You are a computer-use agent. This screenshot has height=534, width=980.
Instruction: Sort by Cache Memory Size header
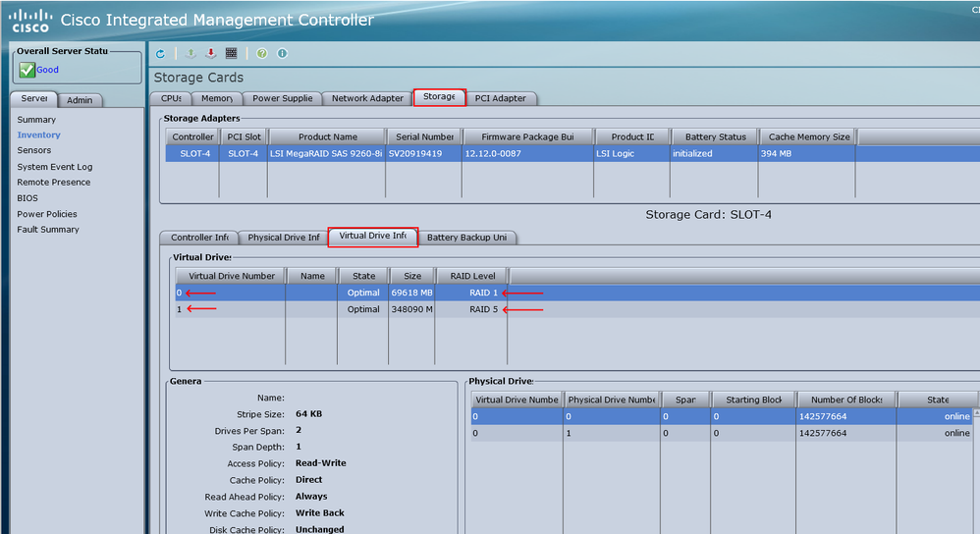click(809, 136)
